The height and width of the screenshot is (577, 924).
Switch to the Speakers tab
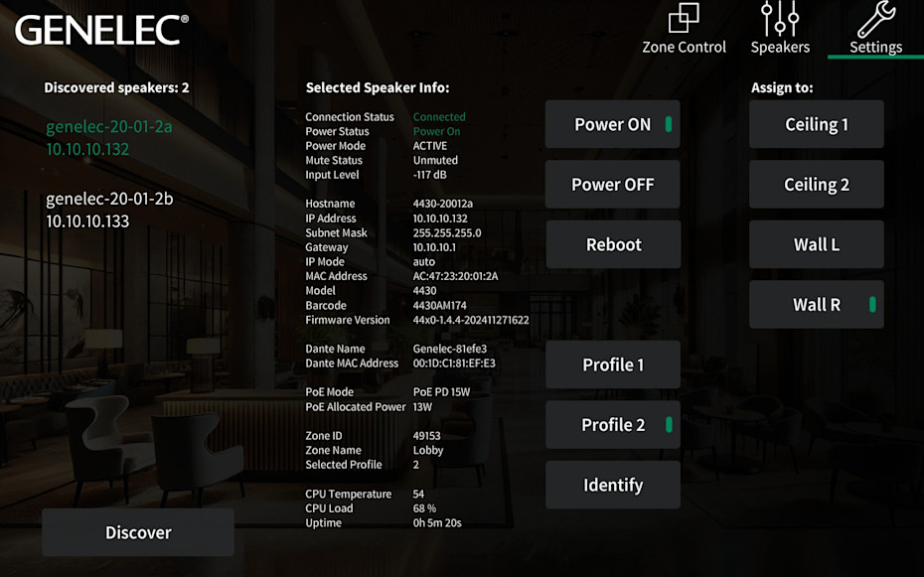click(x=780, y=30)
